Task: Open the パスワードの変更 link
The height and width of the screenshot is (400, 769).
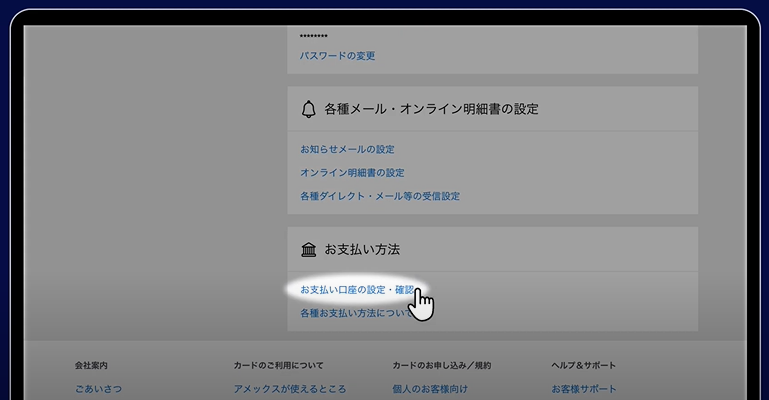Action: (337, 56)
